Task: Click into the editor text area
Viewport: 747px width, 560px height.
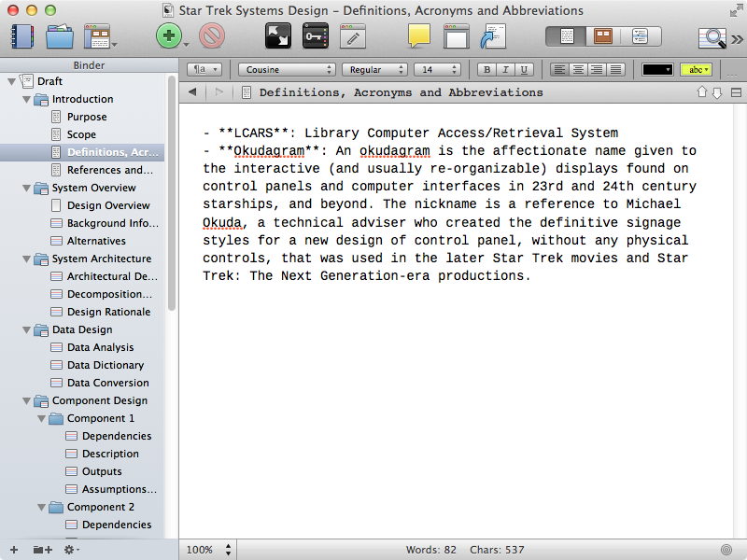Action: (x=456, y=321)
